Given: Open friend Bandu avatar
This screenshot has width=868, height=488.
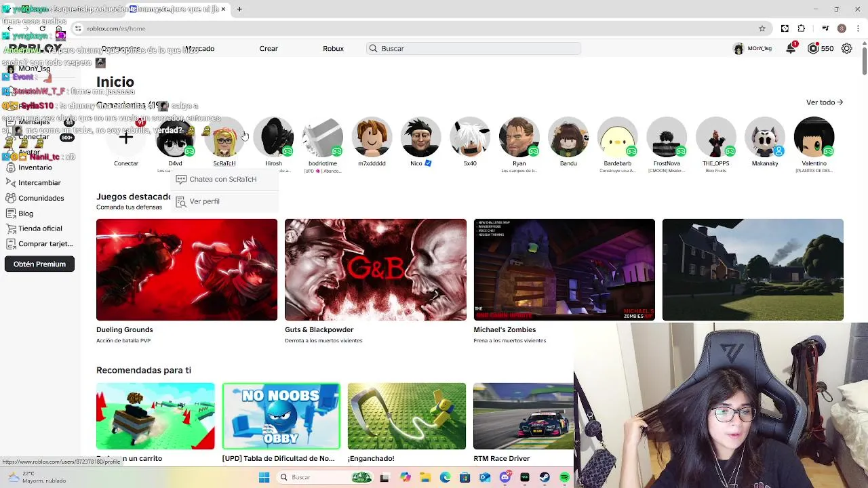Looking at the screenshot, I should click(x=568, y=138).
